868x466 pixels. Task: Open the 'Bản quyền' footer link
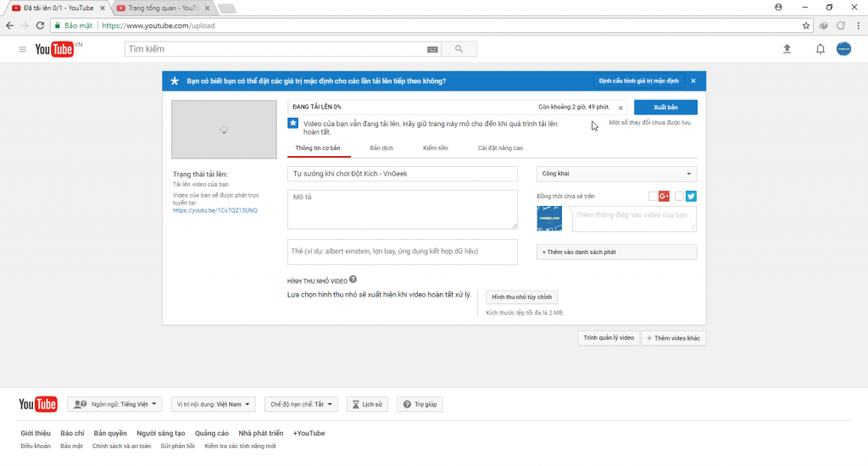point(110,433)
